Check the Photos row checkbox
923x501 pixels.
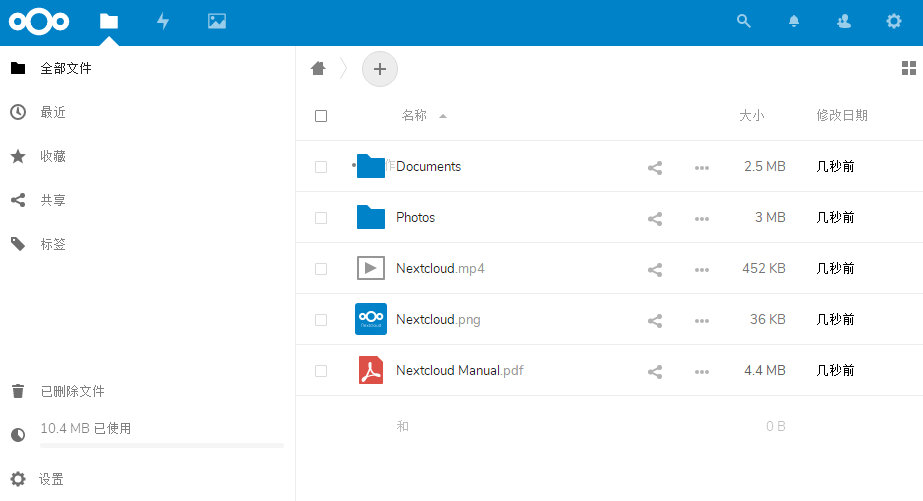(321, 218)
